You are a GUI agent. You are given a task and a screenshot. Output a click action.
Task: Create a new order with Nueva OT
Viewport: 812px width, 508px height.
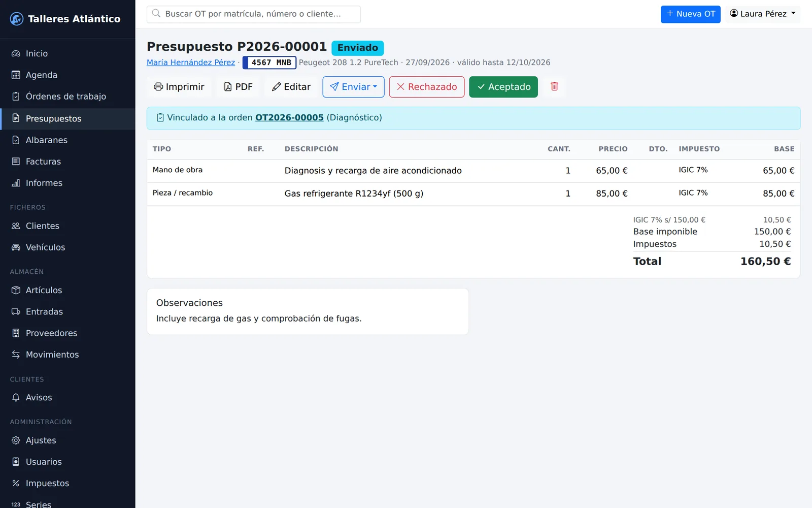(x=690, y=14)
